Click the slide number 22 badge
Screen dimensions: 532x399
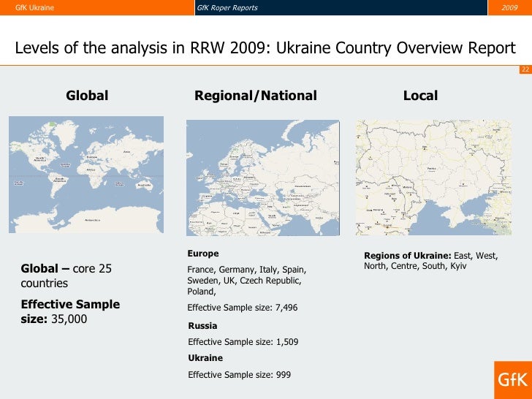pyautogui.click(x=525, y=69)
